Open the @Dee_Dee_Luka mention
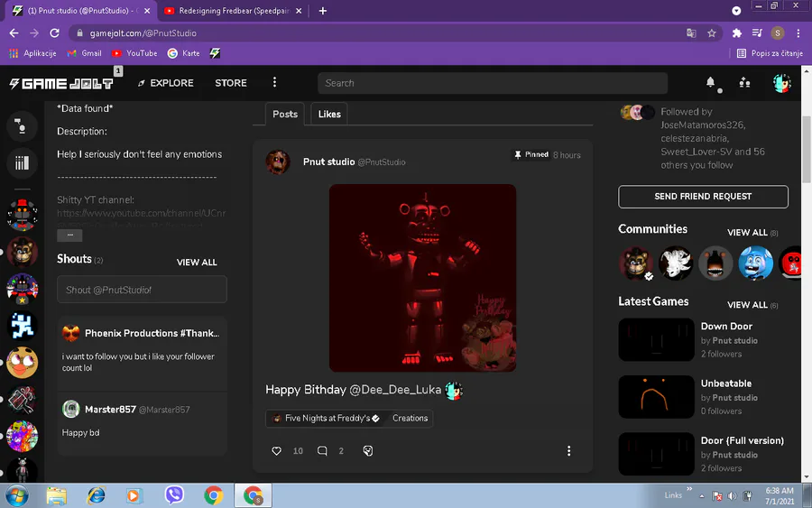812x508 pixels. (395, 390)
